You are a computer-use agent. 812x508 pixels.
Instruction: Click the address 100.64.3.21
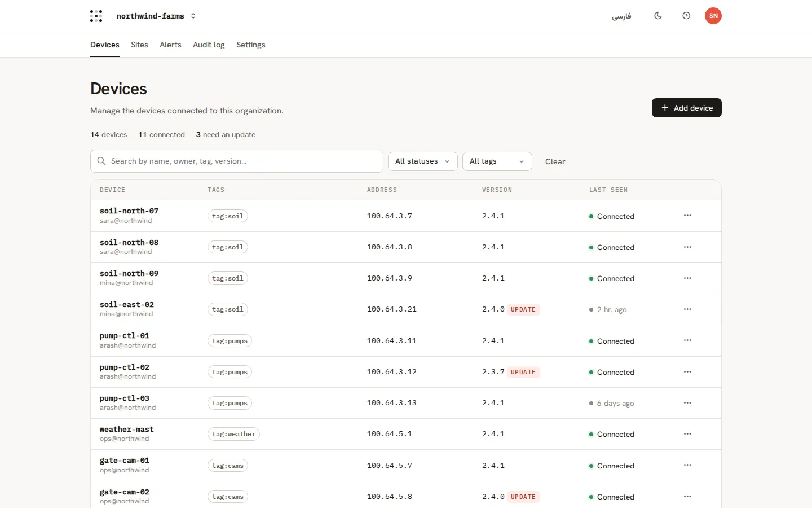pos(392,309)
